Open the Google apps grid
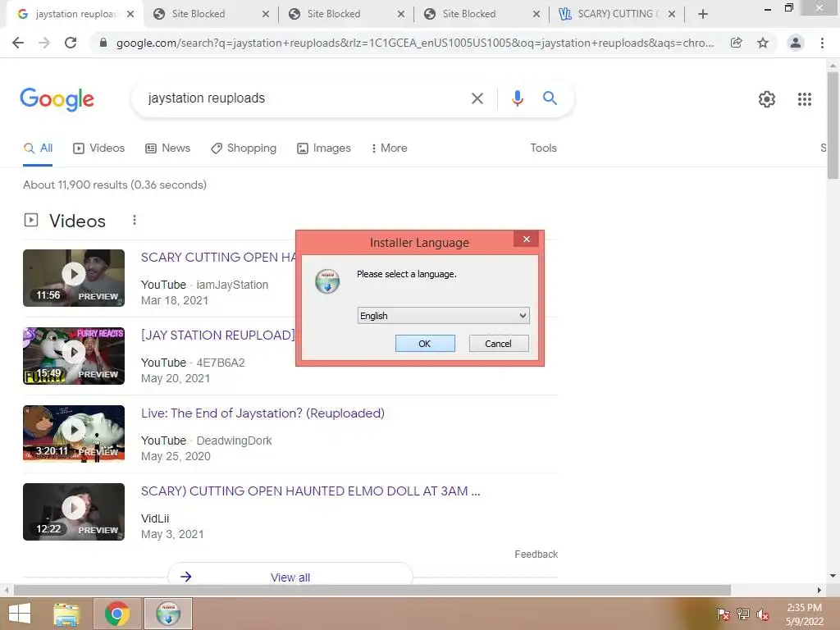 point(804,99)
